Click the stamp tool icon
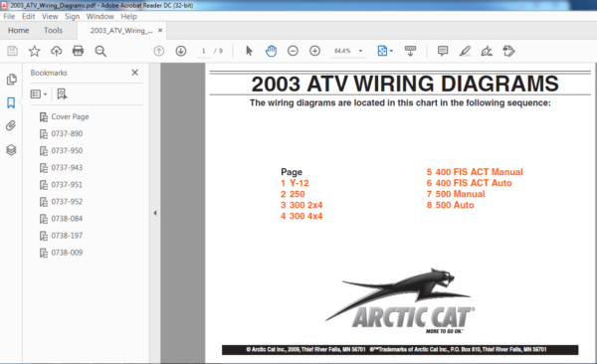The height and width of the screenshot is (364, 597). point(508,51)
